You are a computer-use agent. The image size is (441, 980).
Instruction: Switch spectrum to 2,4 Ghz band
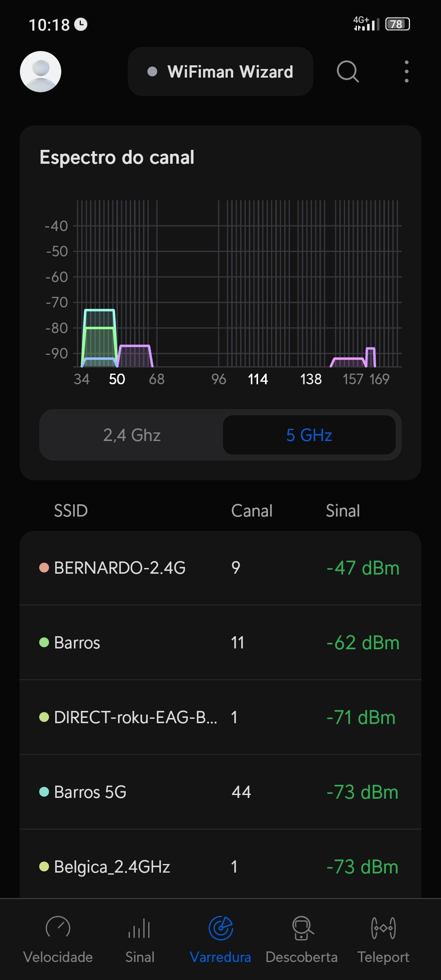tap(131, 435)
